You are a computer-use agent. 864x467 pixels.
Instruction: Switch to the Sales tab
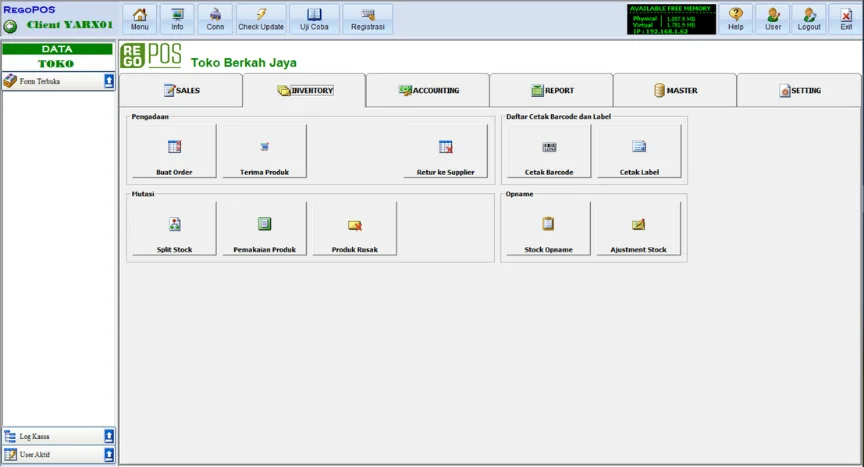pos(181,91)
